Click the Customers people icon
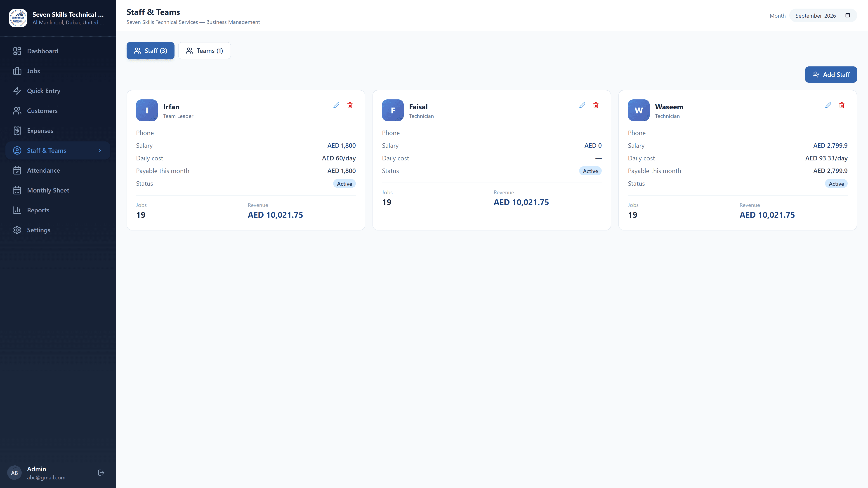The image size is (868, 488). click(x=17, y=111)
